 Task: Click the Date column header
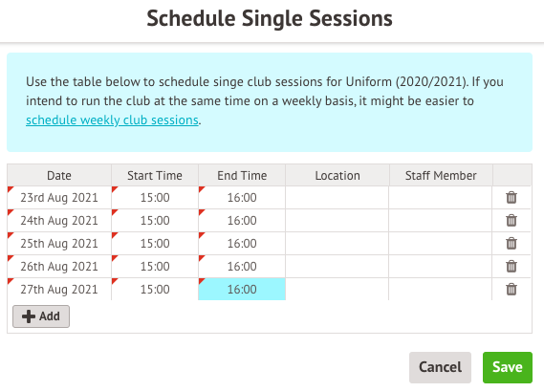point(59,176)
